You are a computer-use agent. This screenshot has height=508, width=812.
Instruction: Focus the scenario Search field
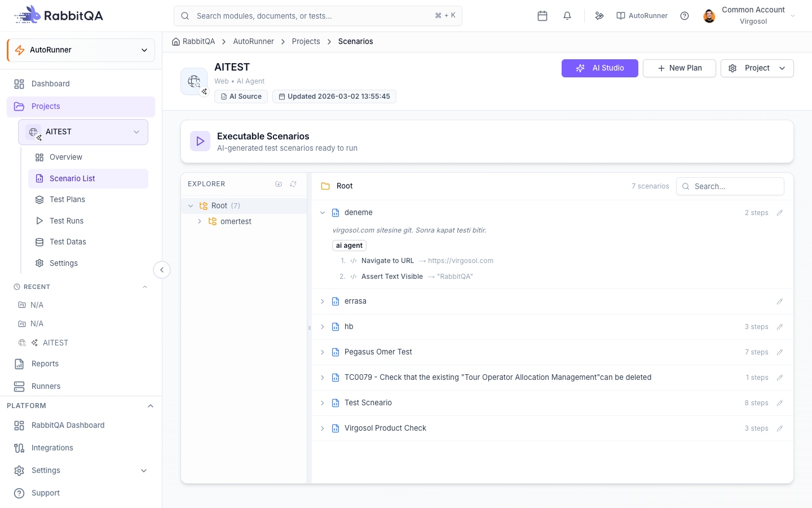(x=730, y=186)
